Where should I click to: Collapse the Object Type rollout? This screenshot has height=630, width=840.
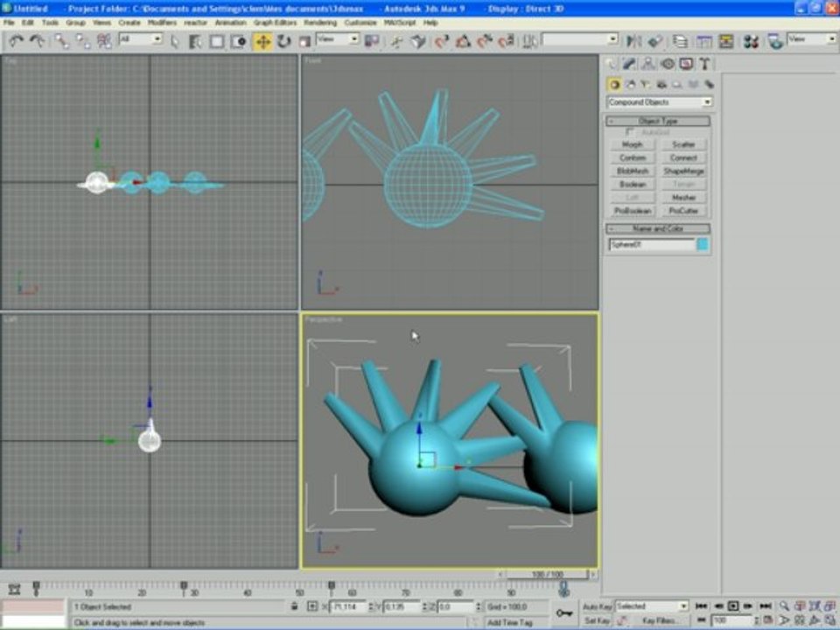click(658, 121)
